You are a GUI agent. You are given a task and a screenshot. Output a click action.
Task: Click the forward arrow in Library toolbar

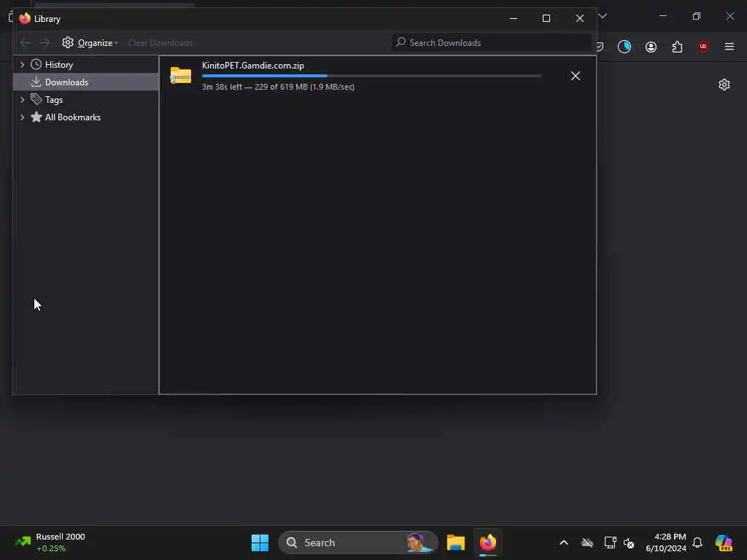(44, 43)
